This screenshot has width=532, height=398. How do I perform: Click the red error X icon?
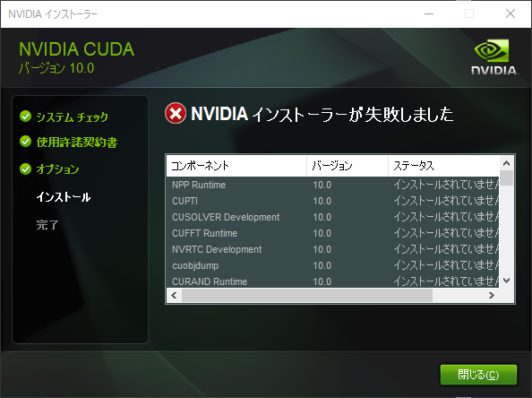tap(176, 113)
